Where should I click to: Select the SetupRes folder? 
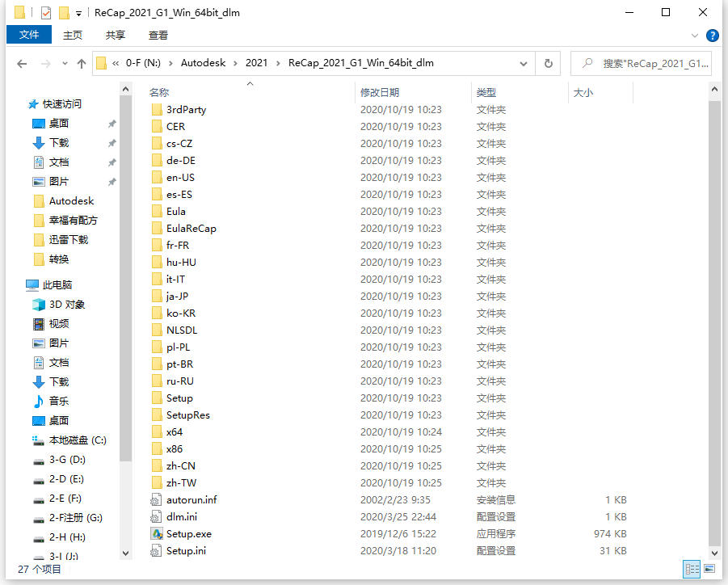(188, 415)
